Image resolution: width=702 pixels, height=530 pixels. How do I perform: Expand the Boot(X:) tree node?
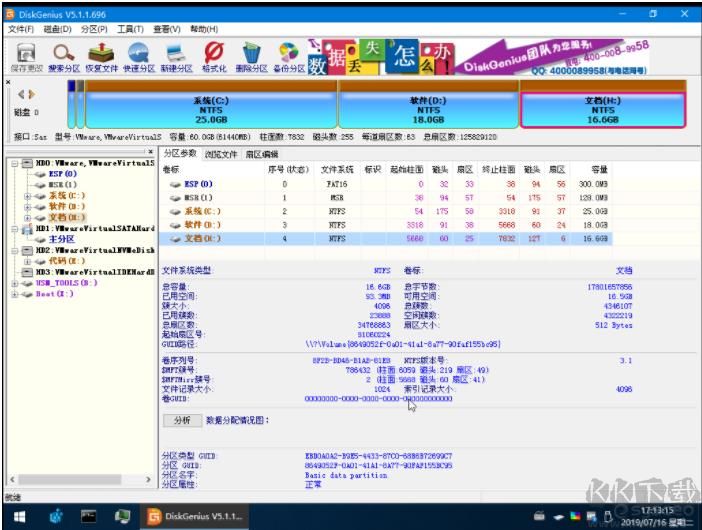point(15,295)
